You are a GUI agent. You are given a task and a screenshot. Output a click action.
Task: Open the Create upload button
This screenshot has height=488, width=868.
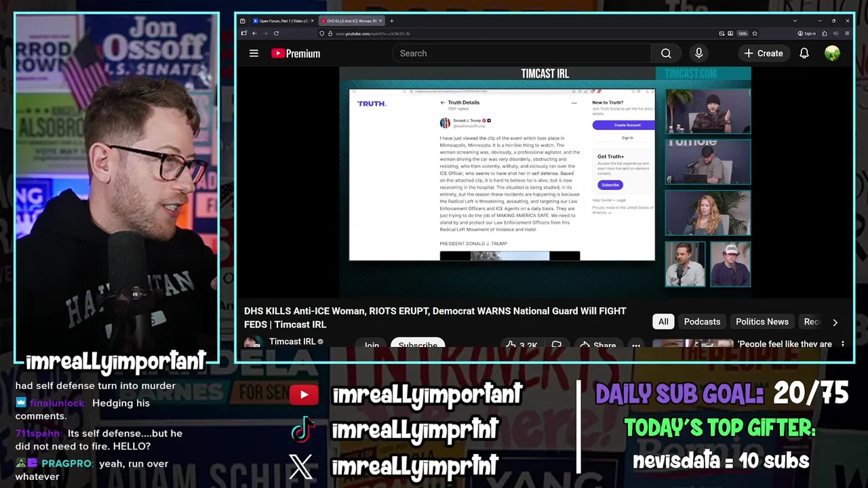pos(763,54)
